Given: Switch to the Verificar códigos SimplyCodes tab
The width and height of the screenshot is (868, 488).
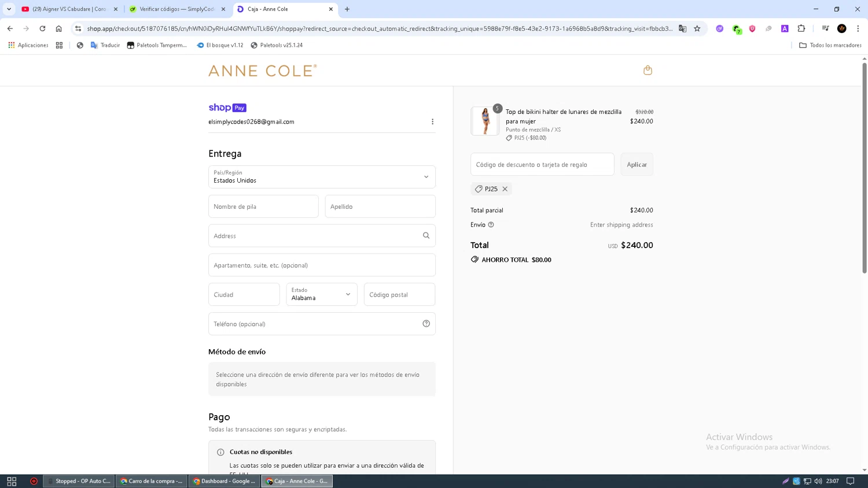Looking at the screenshot, I should 177,9.
